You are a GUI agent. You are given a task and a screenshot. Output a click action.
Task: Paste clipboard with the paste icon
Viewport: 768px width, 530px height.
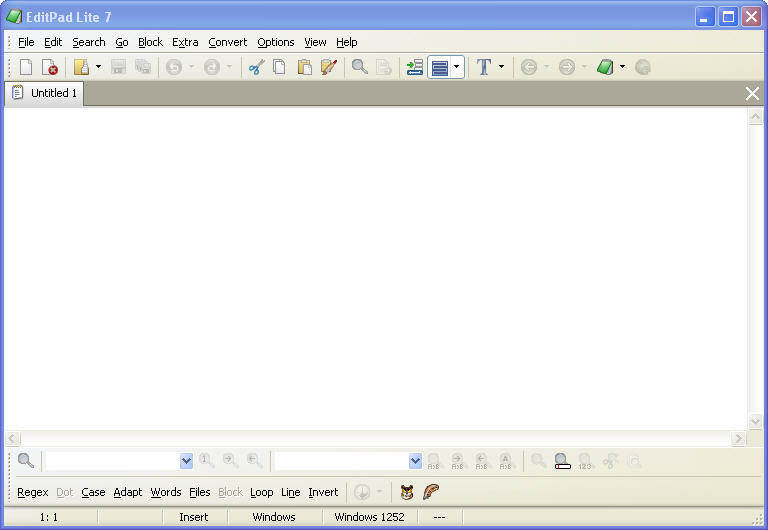coord(304,67)
